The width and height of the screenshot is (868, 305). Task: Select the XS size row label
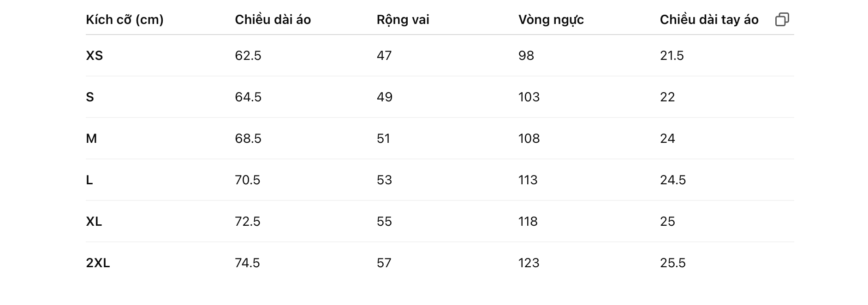pos(94,56)
